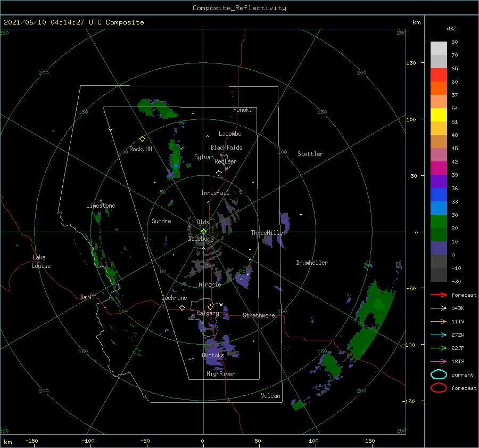479x448 pixels.
Task: Click the ThreeHills label
Action: tap(267, 233)
